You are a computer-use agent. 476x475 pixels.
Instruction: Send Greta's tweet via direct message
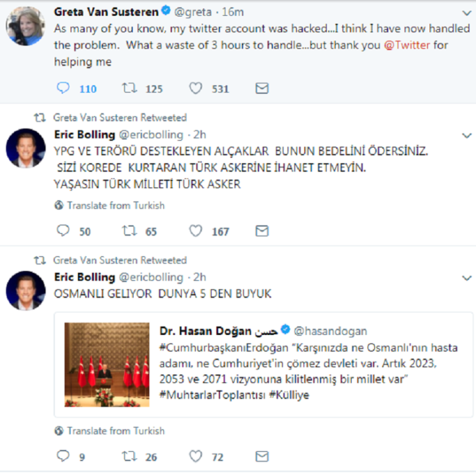(x=262, y=89)
